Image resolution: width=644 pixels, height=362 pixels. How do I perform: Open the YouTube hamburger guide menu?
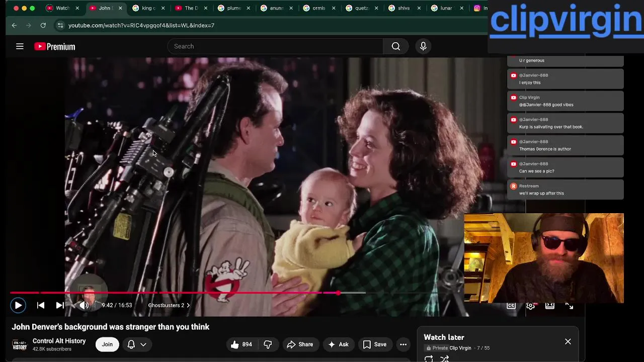click(x=20, y=46)
